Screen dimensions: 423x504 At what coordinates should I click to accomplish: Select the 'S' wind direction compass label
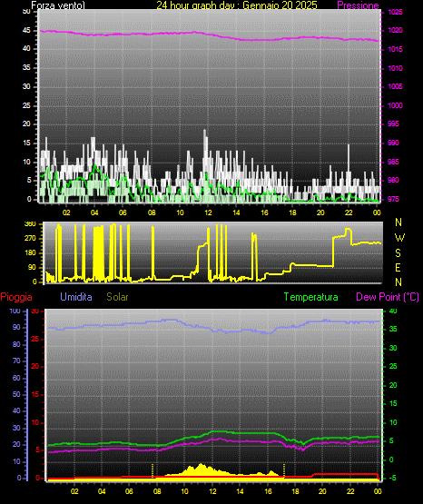click(398, 253)
